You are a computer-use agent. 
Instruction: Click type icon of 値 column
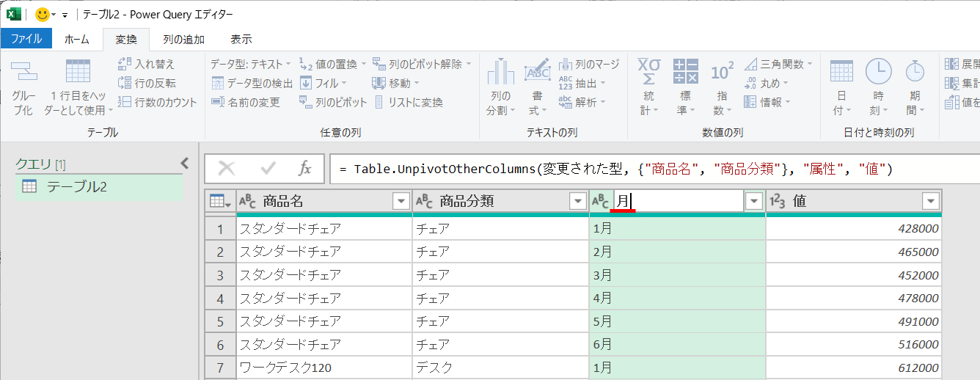coord(777,201)
